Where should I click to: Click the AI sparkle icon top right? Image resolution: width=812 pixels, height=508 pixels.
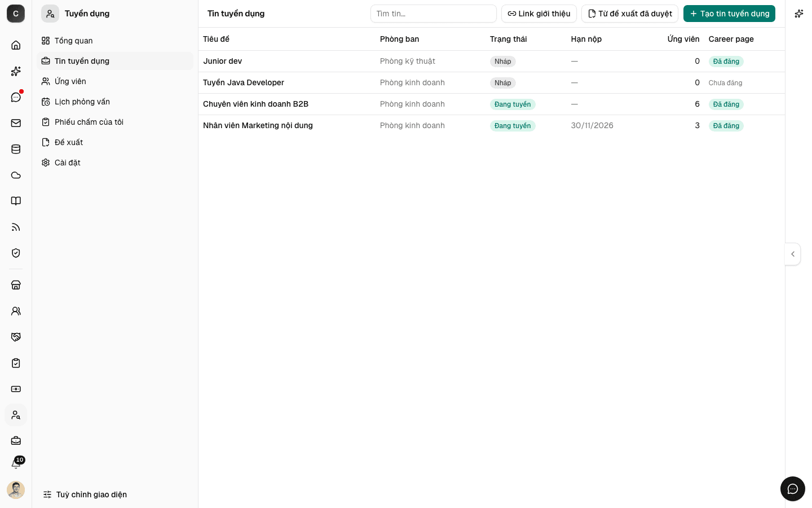click(798, 14)
